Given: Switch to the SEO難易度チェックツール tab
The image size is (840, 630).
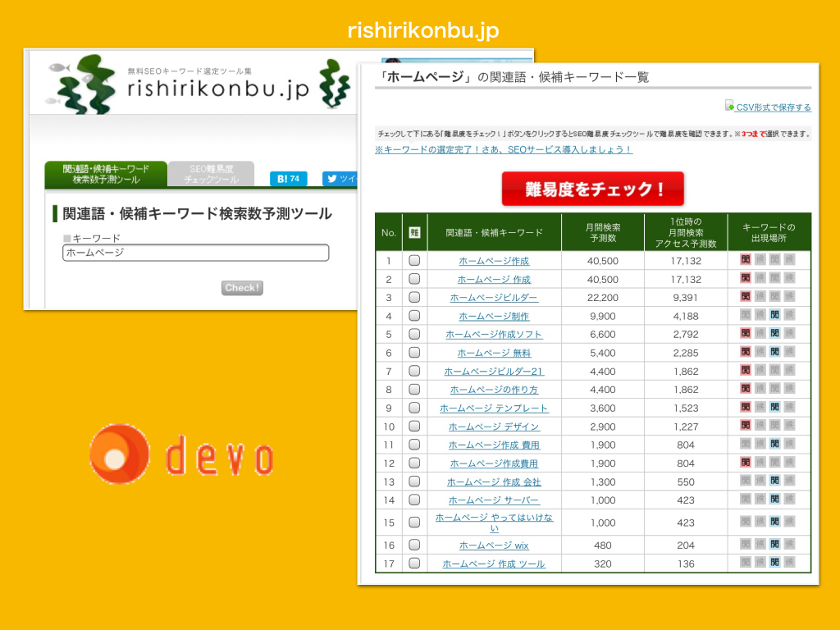Looking at the screenshot, I should pyautogui.click(x=211, y=174).
